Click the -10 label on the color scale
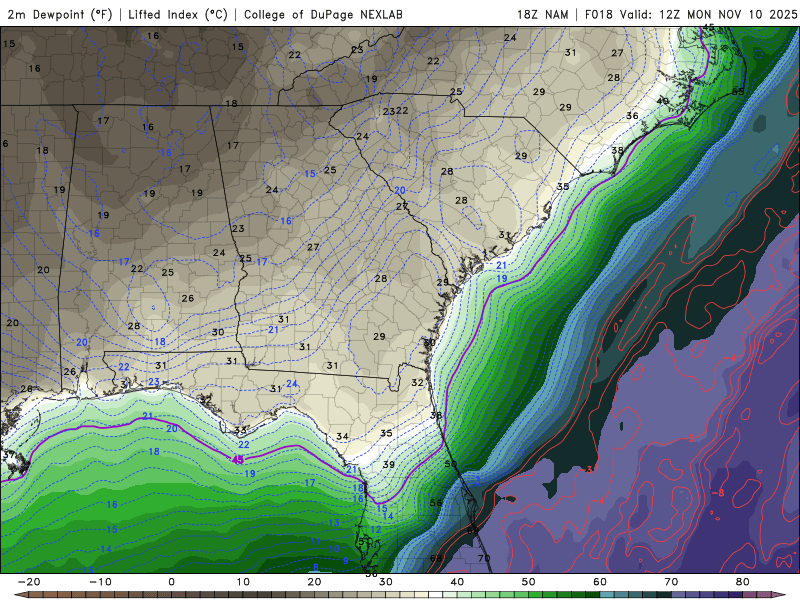The height and width of the screenshot is (600, 800). [x=100, y=582]
